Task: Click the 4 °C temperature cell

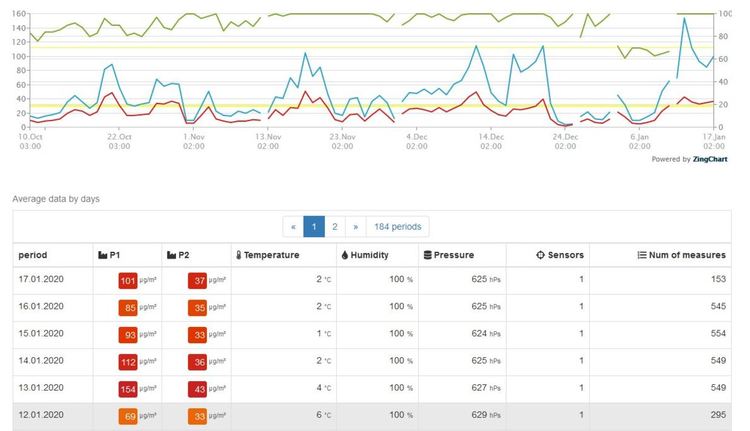Action: (284, 388)
